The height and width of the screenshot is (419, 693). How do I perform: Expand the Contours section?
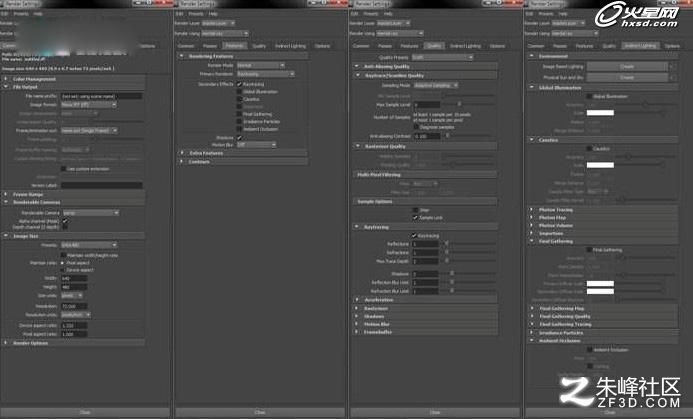tap(242, 162)
